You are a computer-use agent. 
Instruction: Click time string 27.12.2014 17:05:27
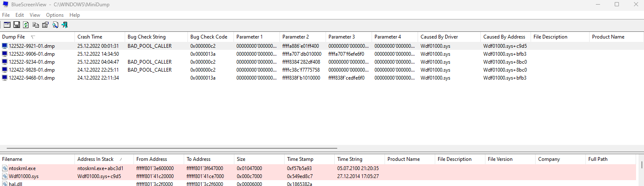pyautogui.click(x=358, y=176)
